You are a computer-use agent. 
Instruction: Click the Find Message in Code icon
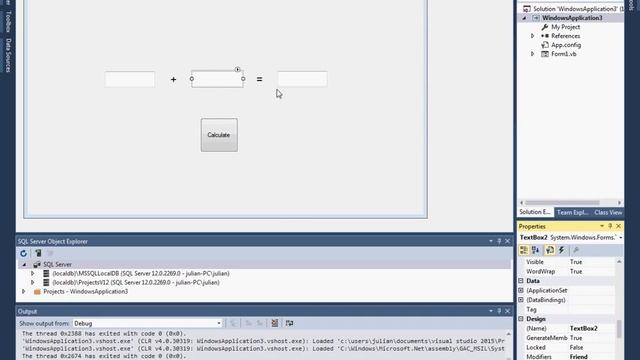(233, 323)
